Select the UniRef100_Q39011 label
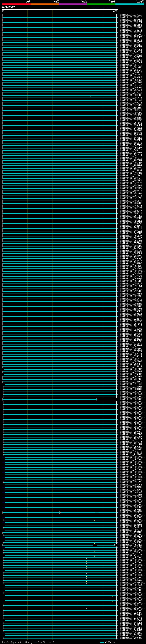 pyautogui.click(x=131, y=60)
